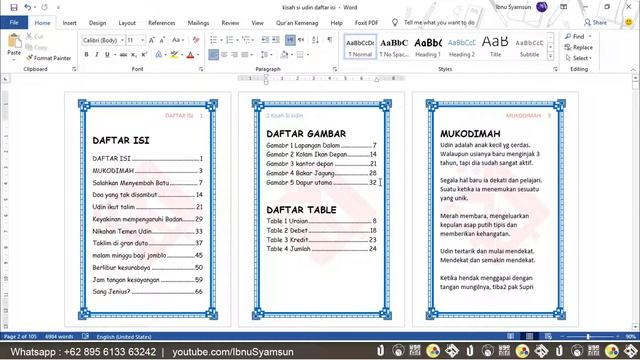This screenshot has width=640, height=360.
Task: Open the numbering list dropdown
Action: click(x=238, y=40)
